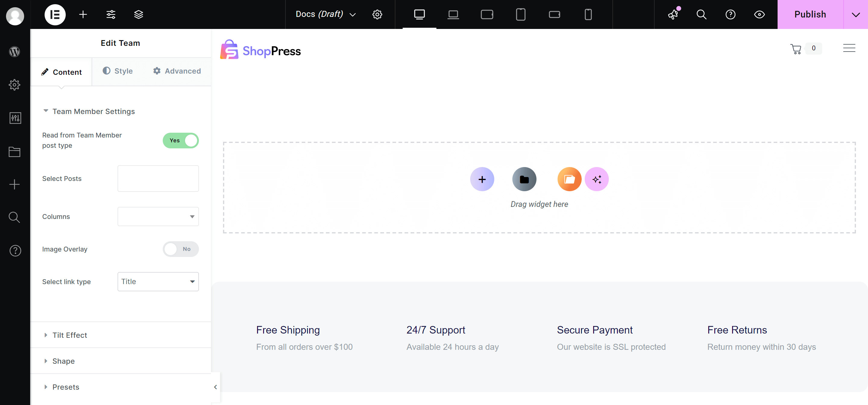This screenshot has width=868, height=405.
Task: Expand the Presets section
Action: point(66,387)
